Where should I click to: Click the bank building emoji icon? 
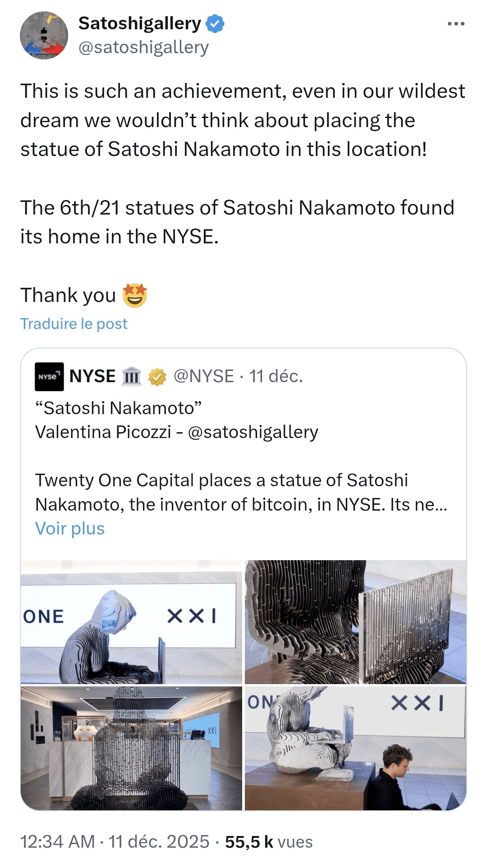(132, 376)
